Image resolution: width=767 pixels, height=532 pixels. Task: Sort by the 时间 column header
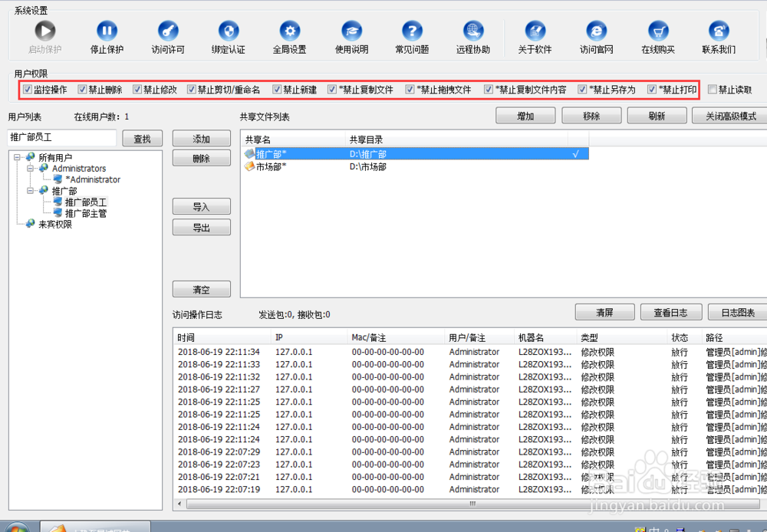[222, 337]
